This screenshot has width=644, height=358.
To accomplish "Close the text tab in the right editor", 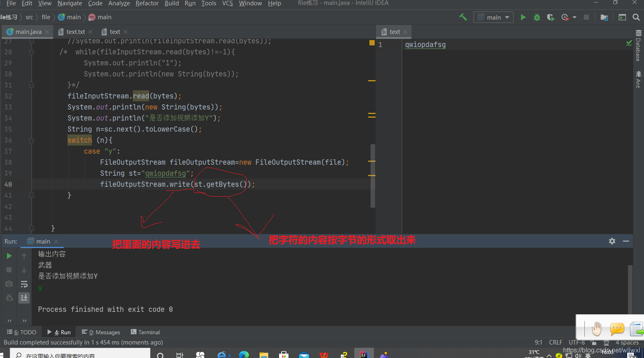I will (405, 32).
